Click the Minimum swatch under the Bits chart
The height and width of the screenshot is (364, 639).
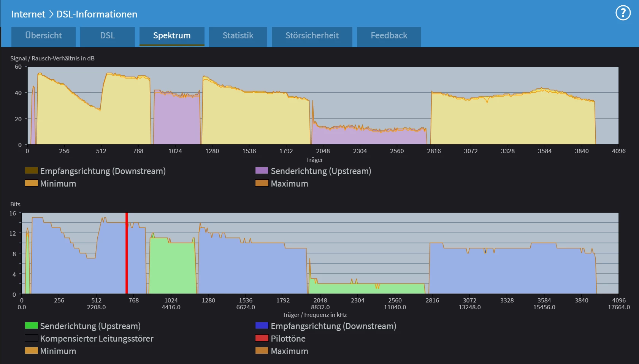[32, 351]
